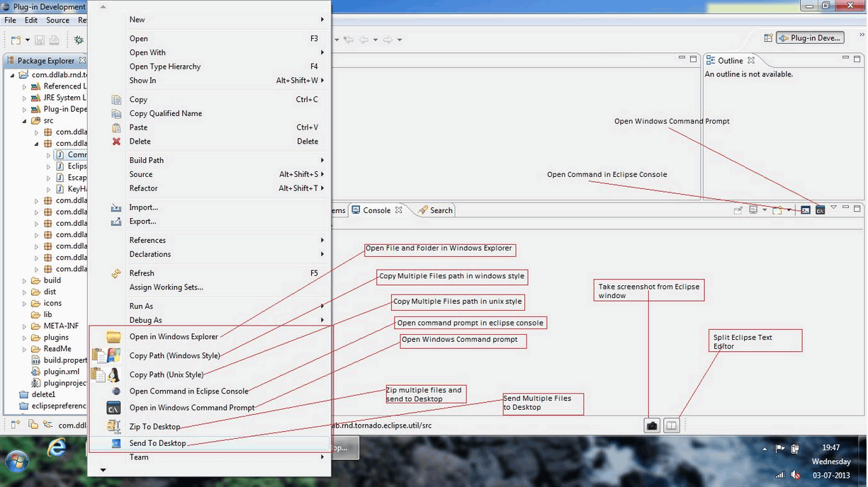Expand the Referenced Libraries node
The image size is (868, 487).
[24, 86]
